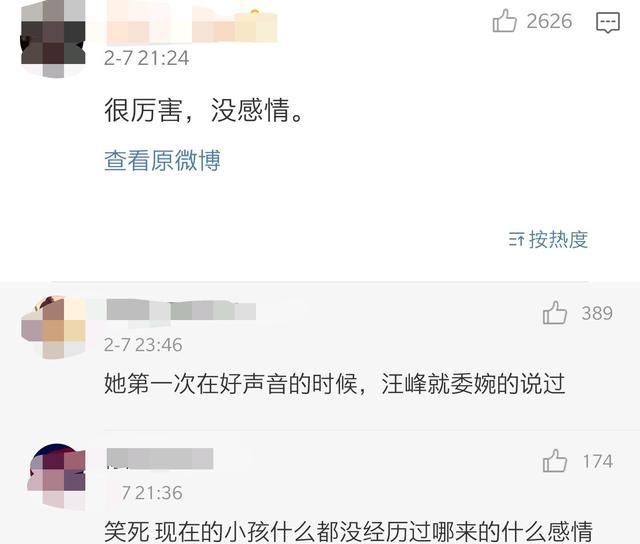Open avatar of the 2-7 23:46 commenter
This screenshot has height=544, width=640.
pyautogui.click(x=53, y=327)
